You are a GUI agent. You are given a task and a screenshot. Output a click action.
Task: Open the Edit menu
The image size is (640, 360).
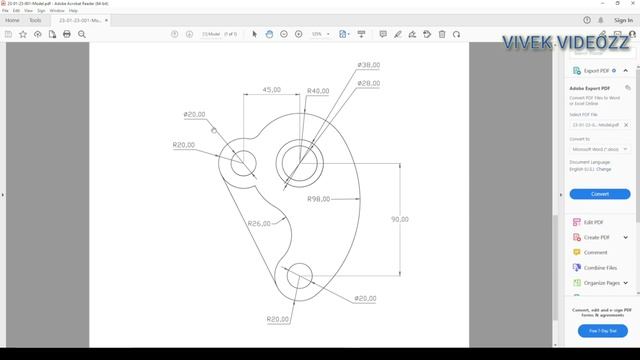pyautogui.click(x=16, y=11)
